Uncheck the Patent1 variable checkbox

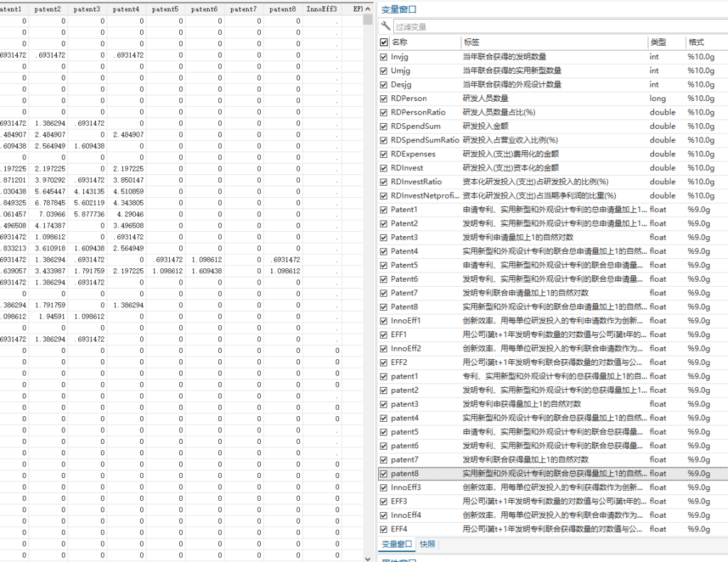pos(384,210)
